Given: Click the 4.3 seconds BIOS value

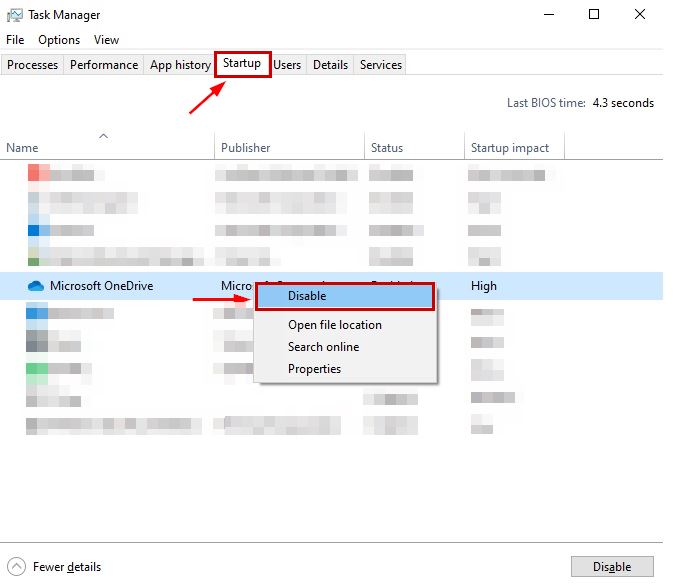Looking at the screenshot, I should (623, 103).
